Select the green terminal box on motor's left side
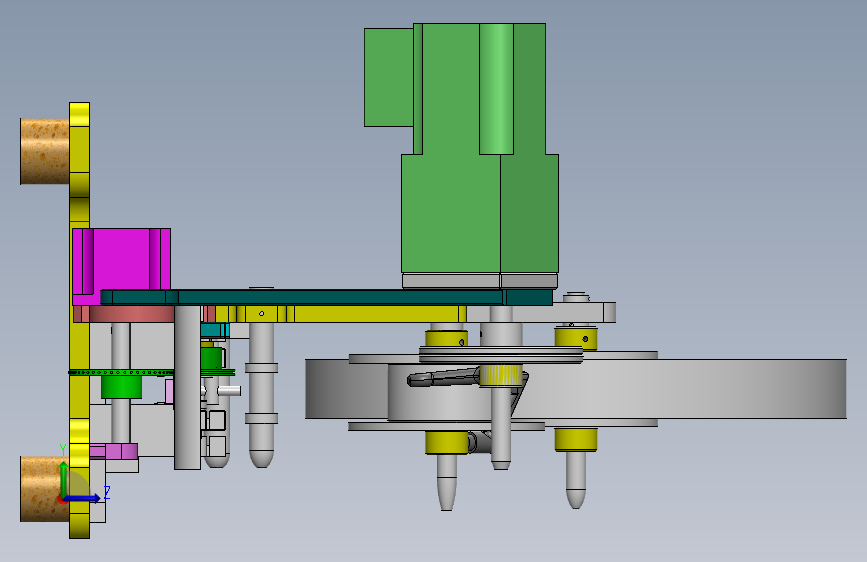This screenshot has height=562, width=867. (389, 77)
